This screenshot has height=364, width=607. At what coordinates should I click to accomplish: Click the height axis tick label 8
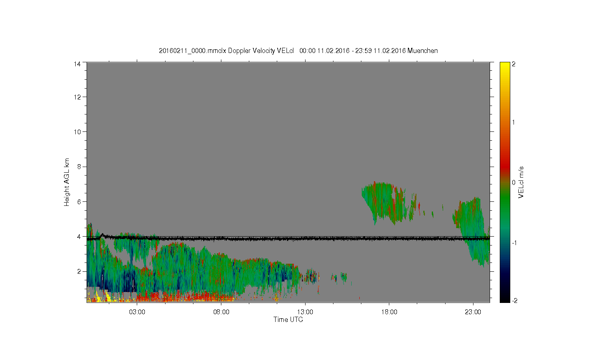coord(79,167)
